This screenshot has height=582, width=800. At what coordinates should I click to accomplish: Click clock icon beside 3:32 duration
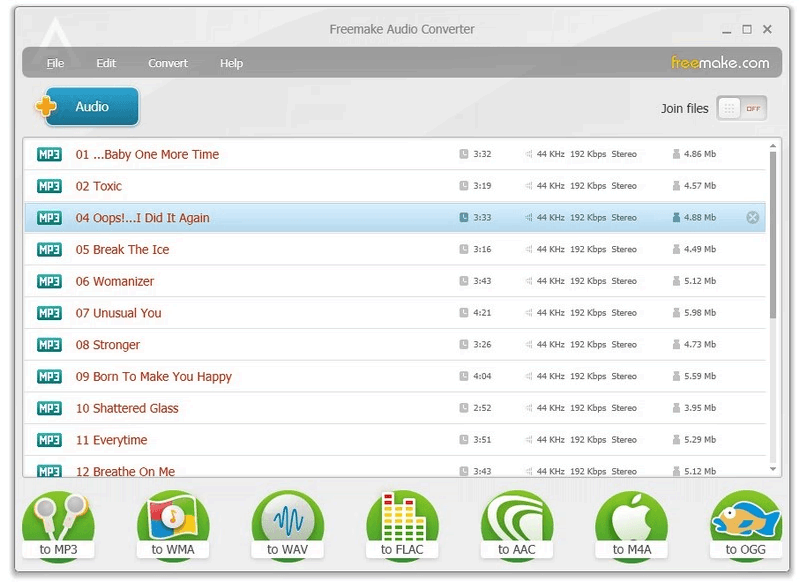pyautogui.click(x=464, y=154)
